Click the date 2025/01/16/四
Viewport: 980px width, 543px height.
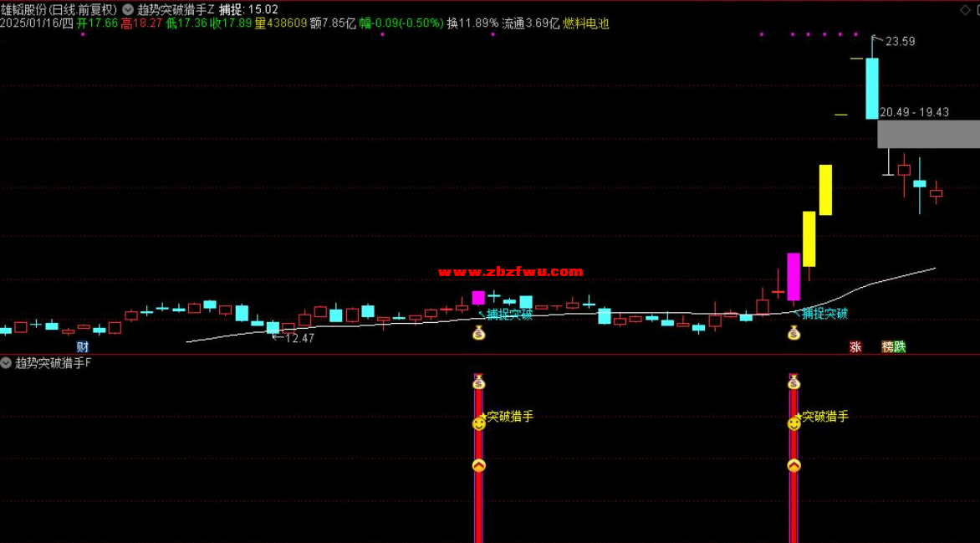pyautogui.click(x=37, y=23)
